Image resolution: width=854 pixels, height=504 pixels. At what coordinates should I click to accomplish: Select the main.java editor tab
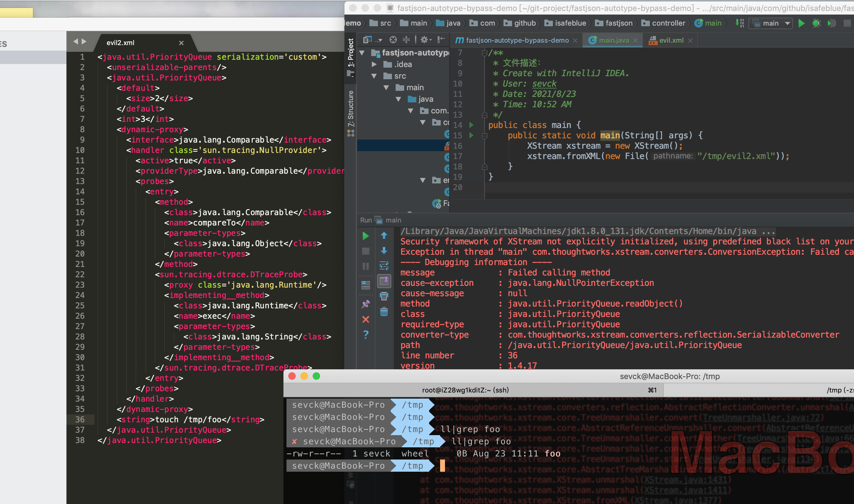point(613,40)
